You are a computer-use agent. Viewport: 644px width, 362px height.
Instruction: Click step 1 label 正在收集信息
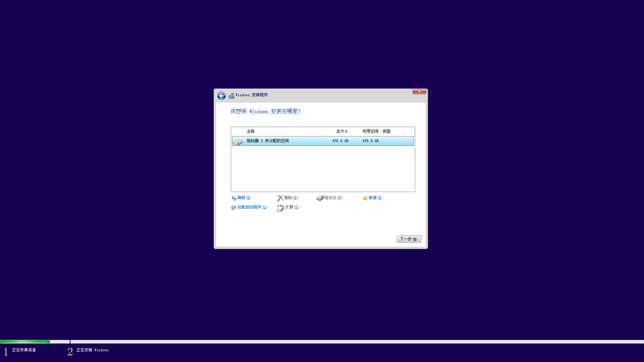(24, 350)
